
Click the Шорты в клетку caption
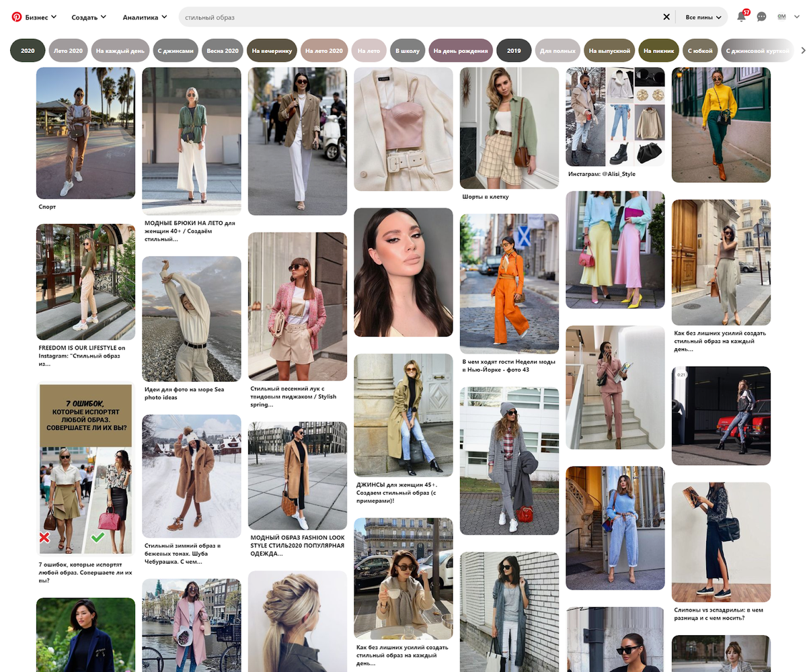coord(486,197)
